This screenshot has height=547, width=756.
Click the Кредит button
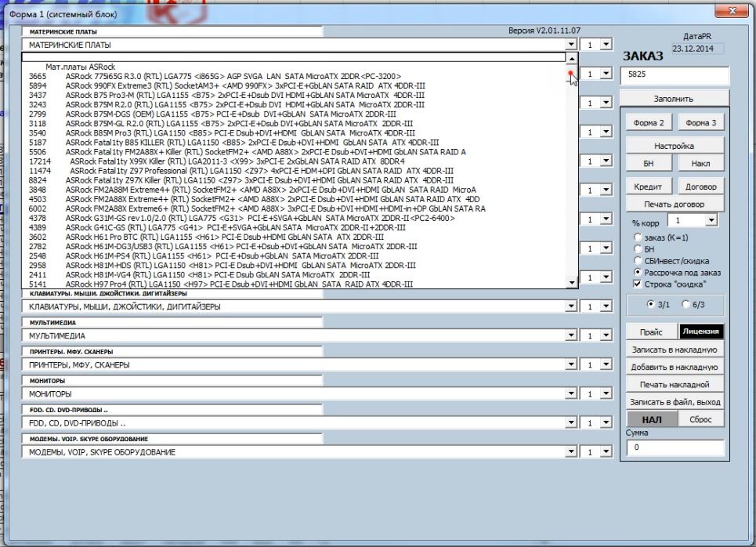pyautogui.click(x=649, y=187)
